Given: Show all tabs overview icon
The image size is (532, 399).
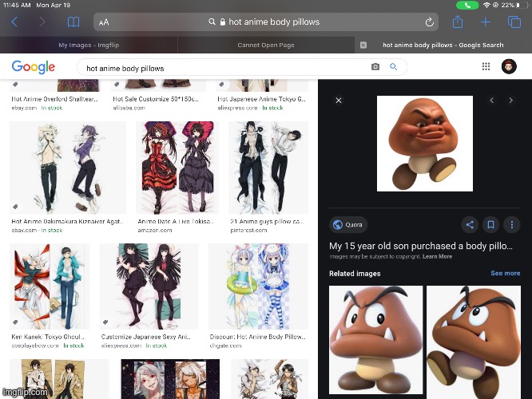Looking at the screenshot, I should [514, 22].
